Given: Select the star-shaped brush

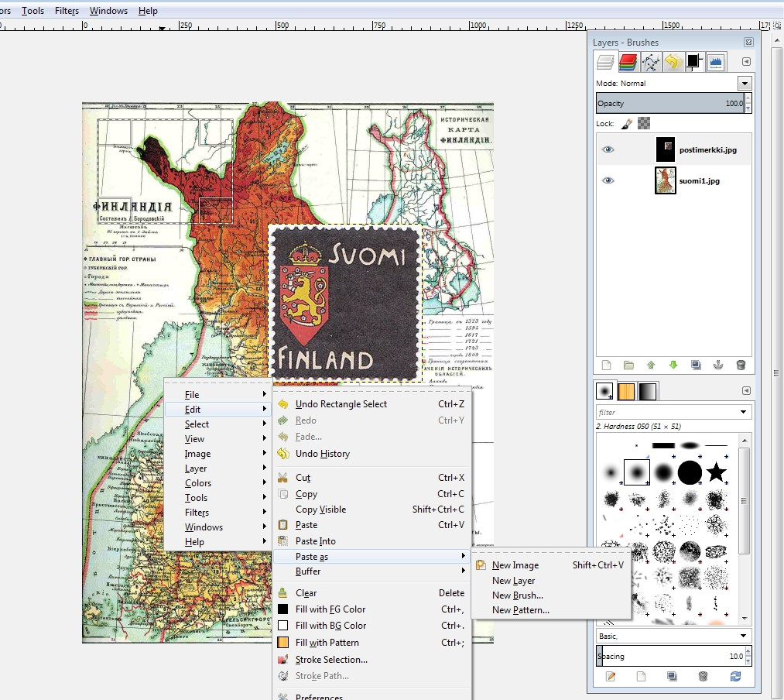Looking at the screenshot, I should point(716,472).
